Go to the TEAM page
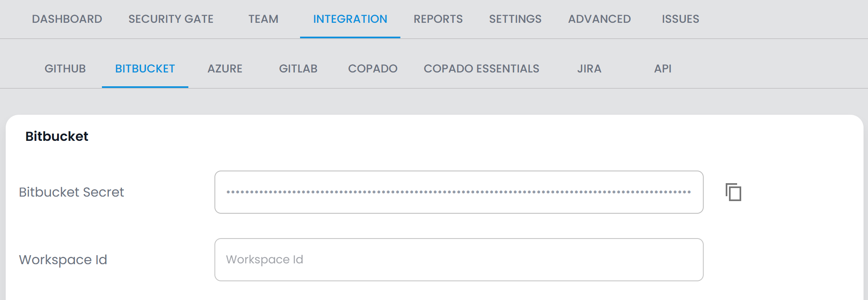The image size is (868, 300). (263, 19)
